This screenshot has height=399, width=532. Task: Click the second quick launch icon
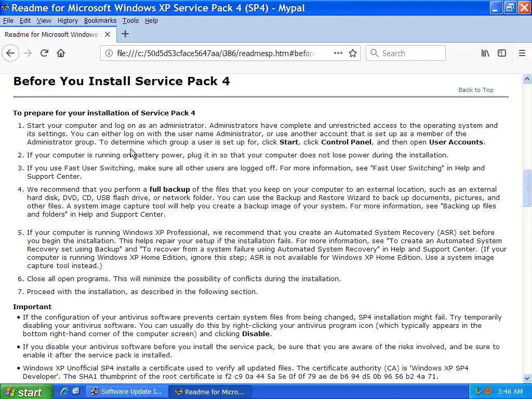[x=76, y=391]
